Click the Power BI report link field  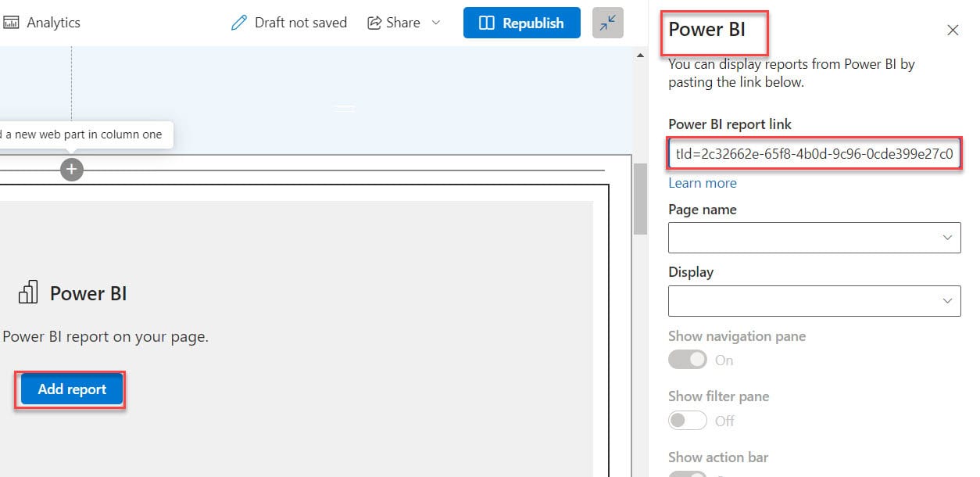(x=814, y=154)
